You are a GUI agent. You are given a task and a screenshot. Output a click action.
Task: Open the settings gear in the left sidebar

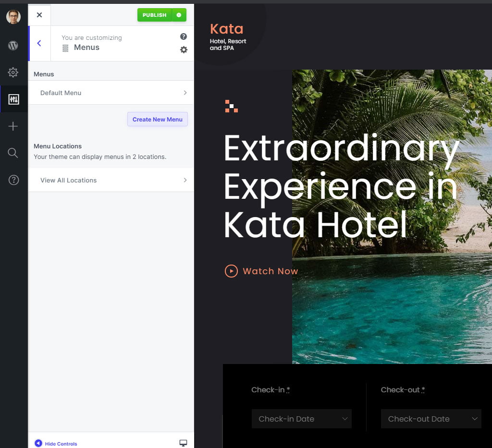[13, 73]
